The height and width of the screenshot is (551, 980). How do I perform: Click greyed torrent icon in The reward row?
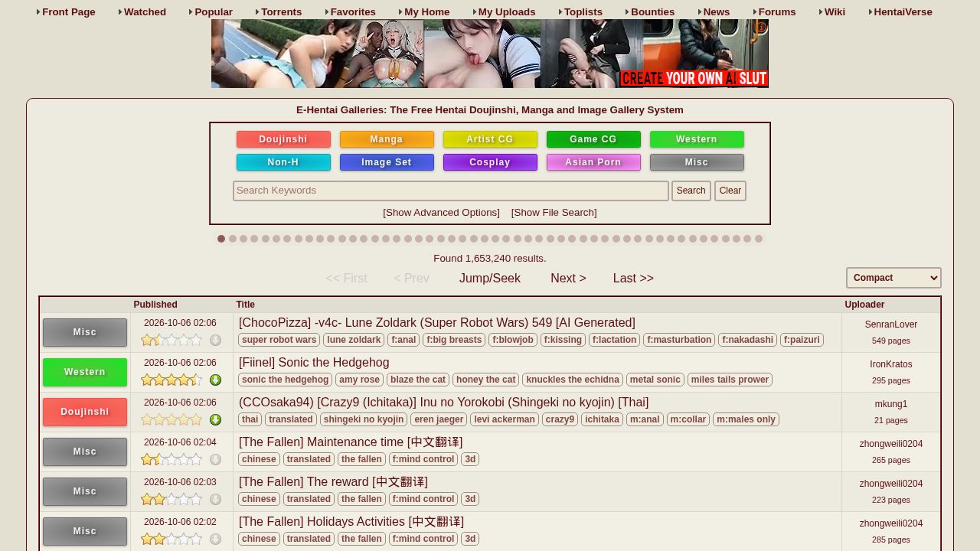coord(215,499)
